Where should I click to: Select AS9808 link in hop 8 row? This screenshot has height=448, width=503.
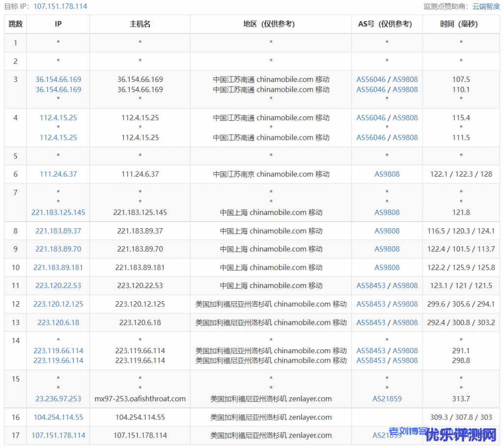[387, 231]
